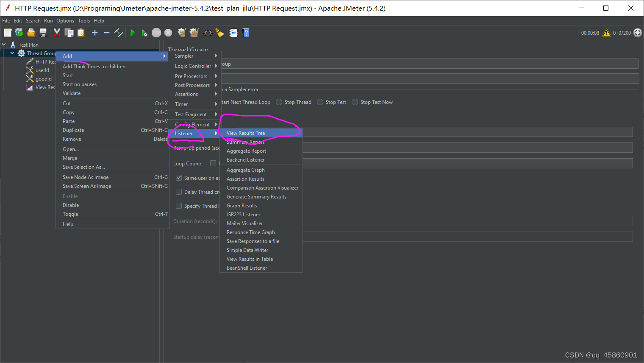This screenshot has width=644, height=363.
Task: Click Add Think Times to children
Action: tap(112, 67)
